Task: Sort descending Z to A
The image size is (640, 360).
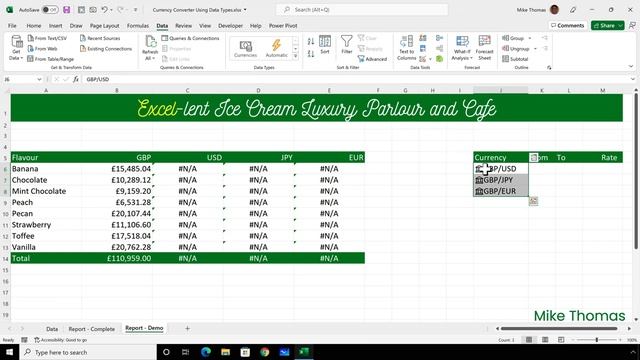Action: [311, 53]
